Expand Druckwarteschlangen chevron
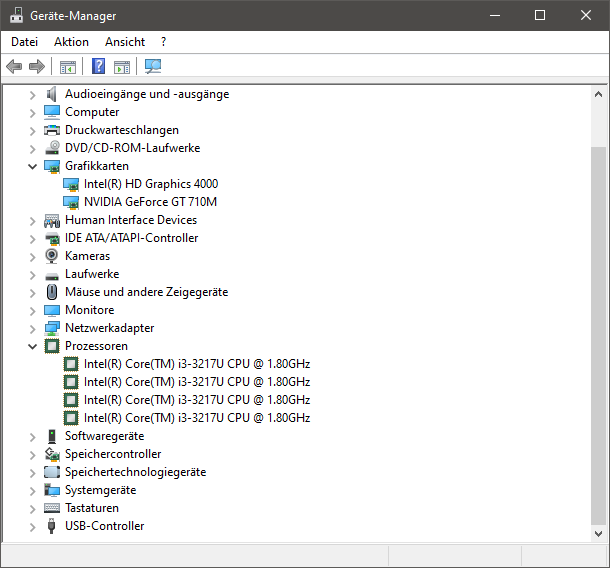The width and height of the screenshot is (610, 568). click(x=33, y=131)
